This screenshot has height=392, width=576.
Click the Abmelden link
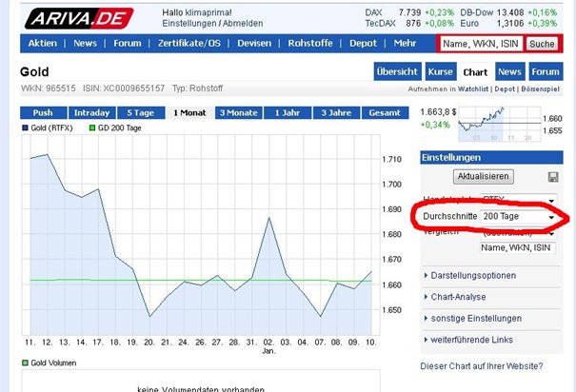[243, 23]
